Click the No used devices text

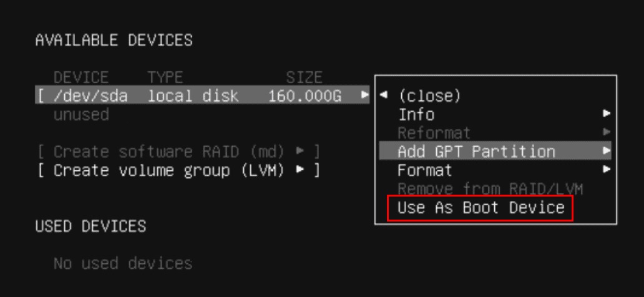pyautogui.click(x=122, y=263)
